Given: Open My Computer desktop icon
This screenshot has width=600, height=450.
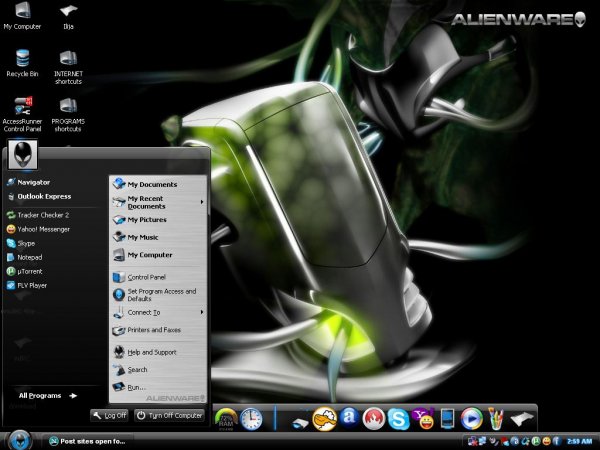Looking at the screenshot, I should pos(22,16).
